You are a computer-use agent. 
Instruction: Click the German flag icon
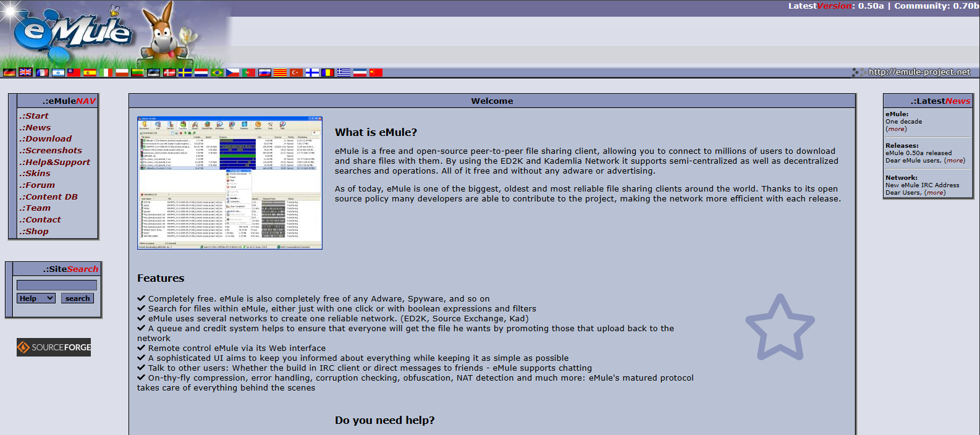[9, 72]
